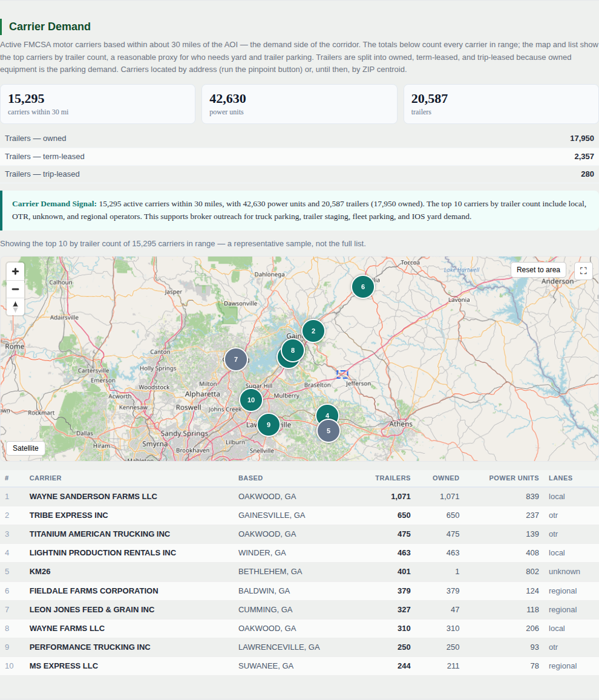599x700 pixels.
Task: Click the Reset to area button
Action: pos(538,270)
